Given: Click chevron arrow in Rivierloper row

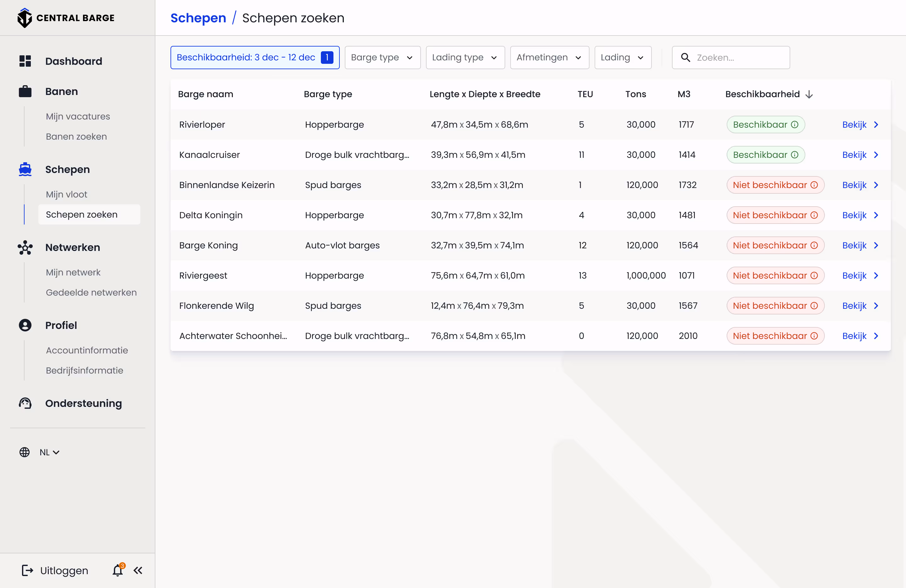Looking at the screenshot, I should (x=876, y=125).
